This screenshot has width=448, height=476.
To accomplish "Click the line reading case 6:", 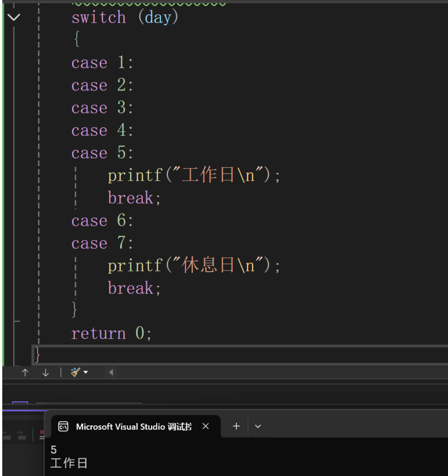I will point(102,221).
